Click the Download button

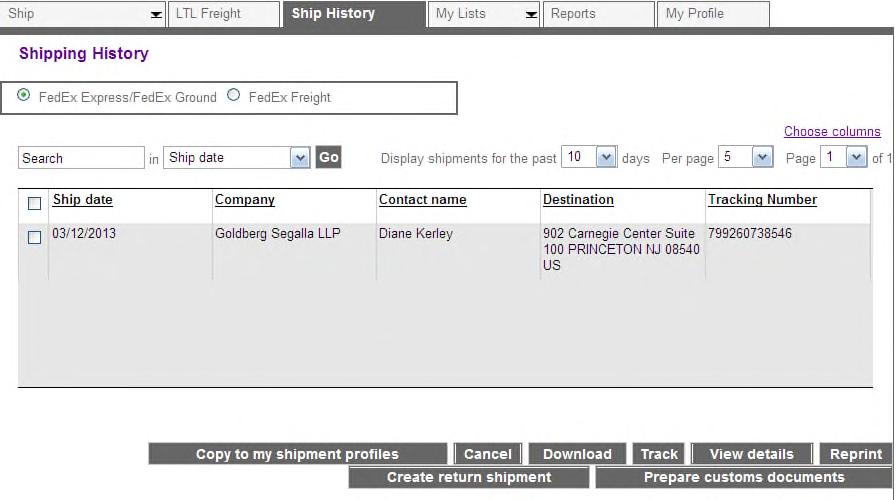click(x=577, y=454)
